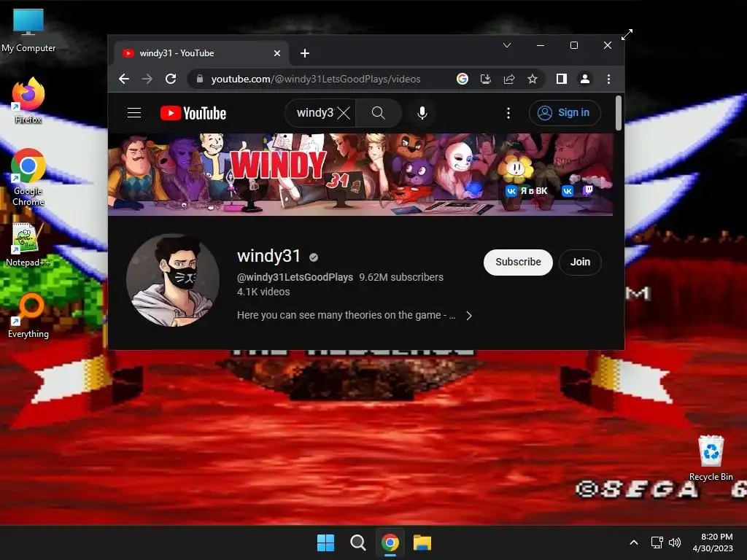Open a new Chrome tab

click(x=305, y=53)
